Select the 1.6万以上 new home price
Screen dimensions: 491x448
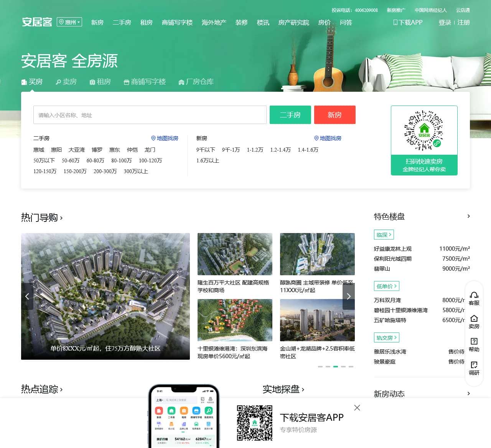[x=208, y=160]
